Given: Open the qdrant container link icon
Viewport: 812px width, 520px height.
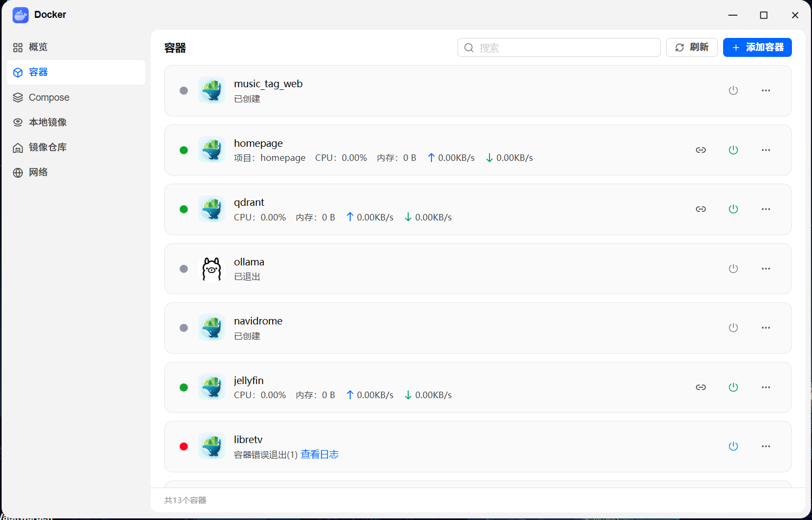Looking at the screenshot, I should click(701, 209).
